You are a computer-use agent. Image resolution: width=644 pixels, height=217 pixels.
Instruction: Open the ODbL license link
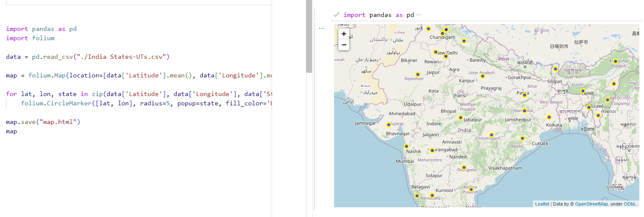click(630, 204)
